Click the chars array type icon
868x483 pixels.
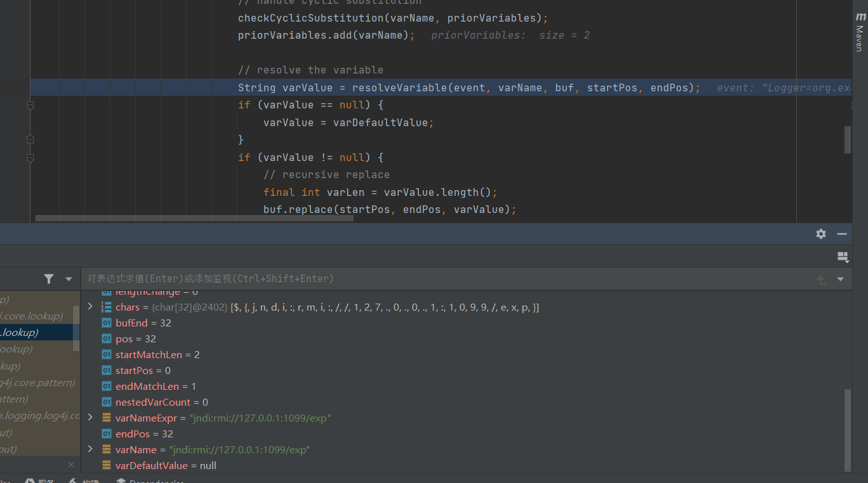coord(107,307)
